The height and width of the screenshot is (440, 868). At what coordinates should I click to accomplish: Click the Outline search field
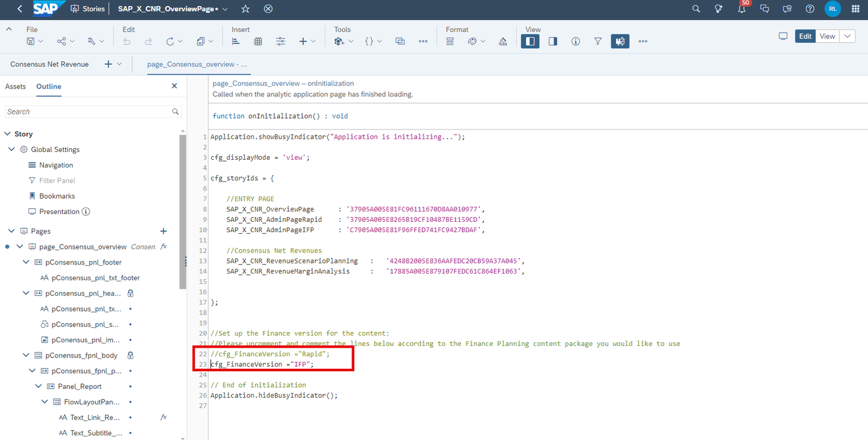point(93,112)
